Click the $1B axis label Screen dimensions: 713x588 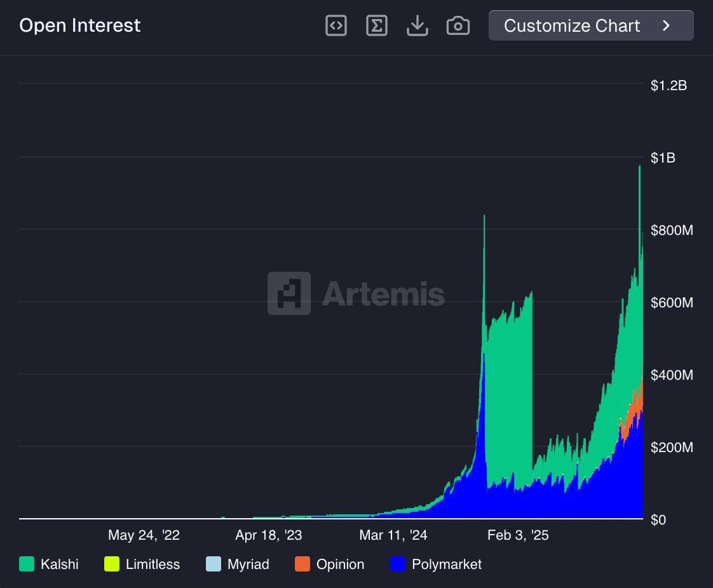pyautogui.click(x=663, y=157)
